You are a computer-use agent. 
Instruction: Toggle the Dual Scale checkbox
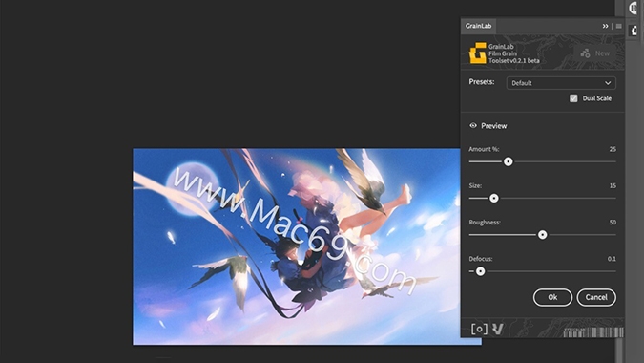[x=573, y=98]
